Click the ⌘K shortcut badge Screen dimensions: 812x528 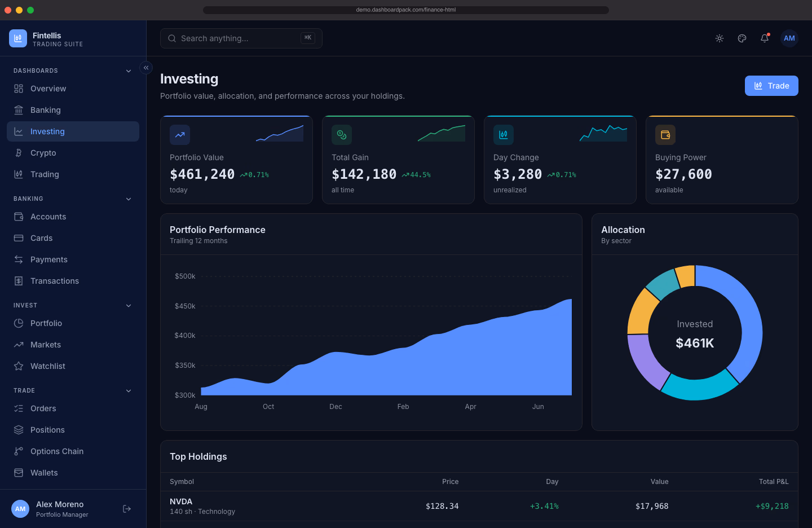pos(308,38)
